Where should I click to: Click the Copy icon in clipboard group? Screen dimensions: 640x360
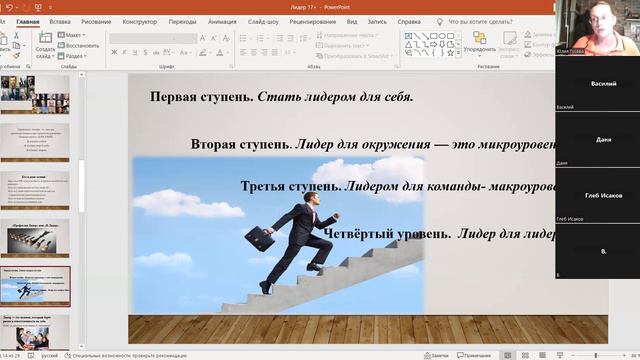tap(16, 45)
